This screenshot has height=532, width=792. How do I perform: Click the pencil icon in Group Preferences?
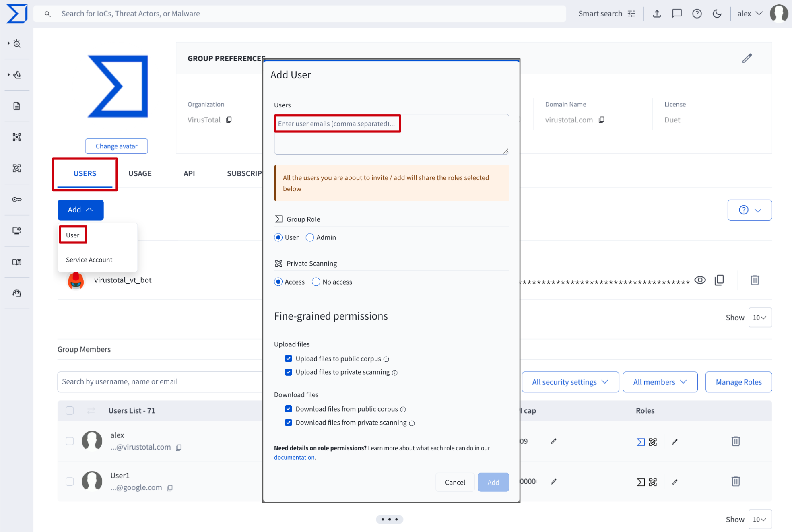click(x=747, y=58)
